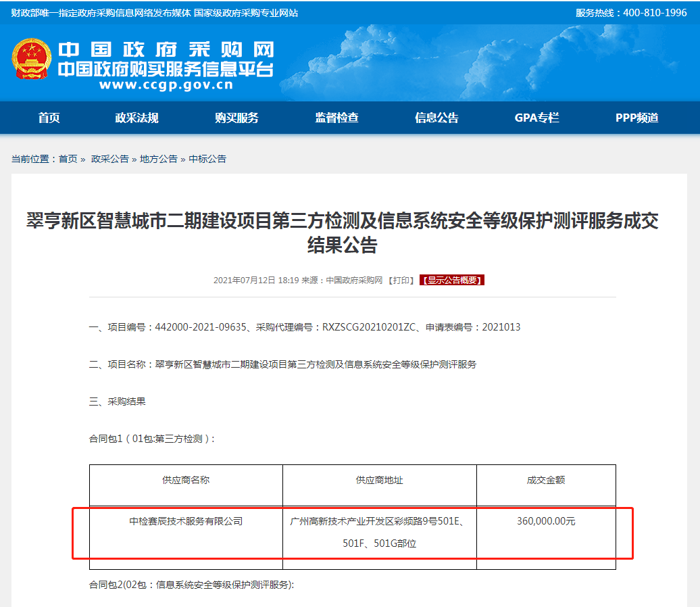Image resolution: width=700 pixels, height=607 pixels.
Task: Print the announcement using 打印 link
Action: point(402,280)
